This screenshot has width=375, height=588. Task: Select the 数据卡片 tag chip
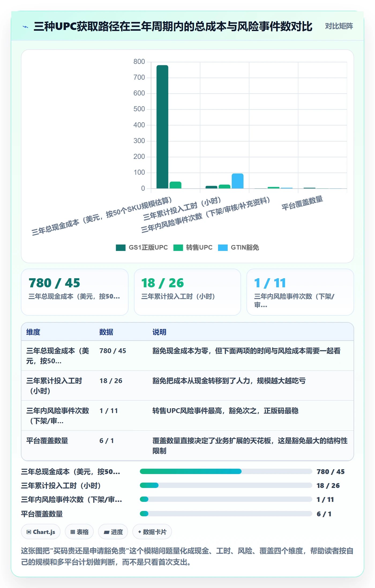tap(152, 532)
